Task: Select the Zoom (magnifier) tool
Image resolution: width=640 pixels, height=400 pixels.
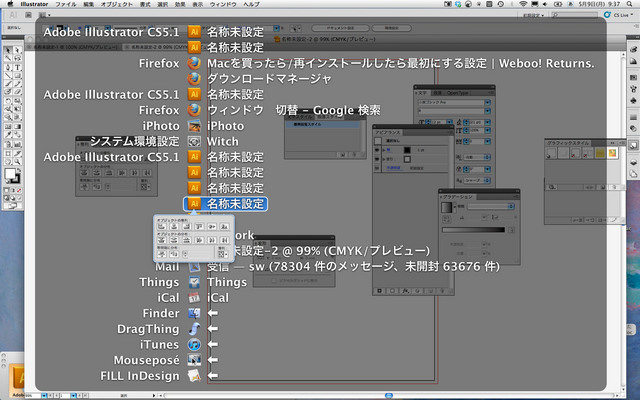Action: tap(18, 162)
